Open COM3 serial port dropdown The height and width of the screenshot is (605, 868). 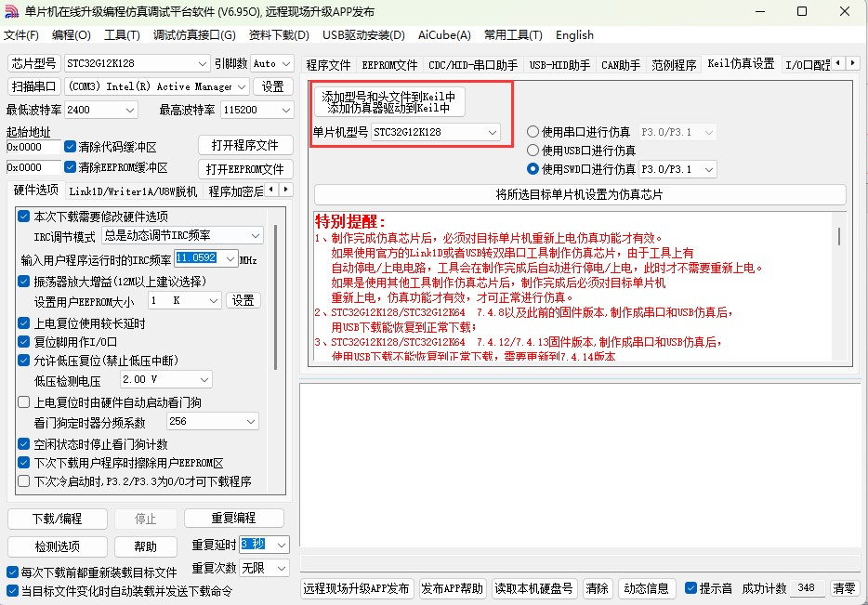pyautogui.click(x=242, y=87)
